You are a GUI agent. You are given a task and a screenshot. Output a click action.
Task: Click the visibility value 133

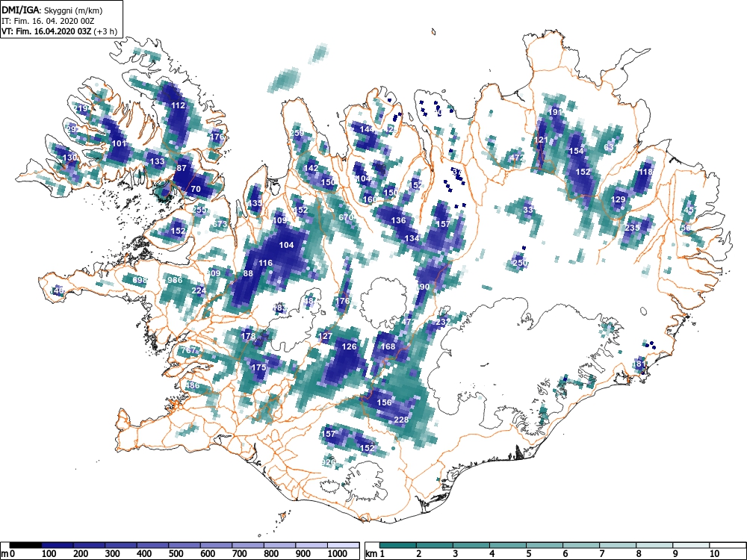(157, 161)
